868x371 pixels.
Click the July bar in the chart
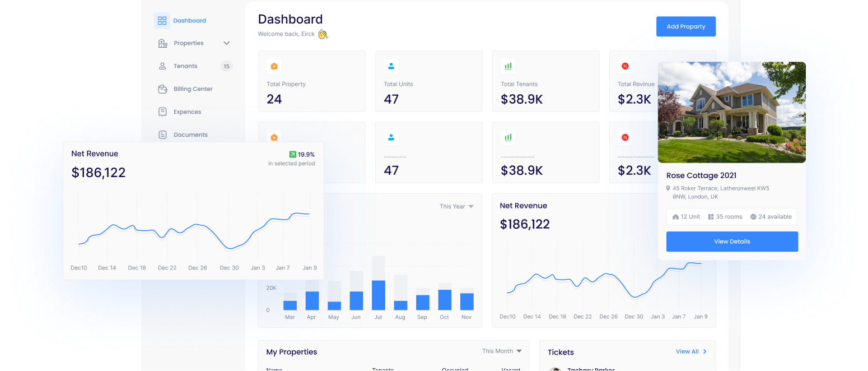pos(379,295)
